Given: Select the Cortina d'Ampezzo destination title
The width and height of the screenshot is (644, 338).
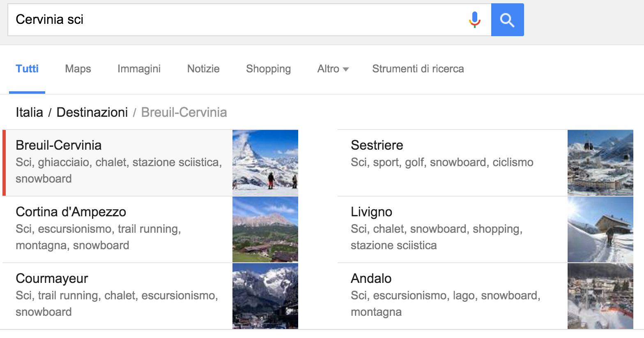Looking at the screenshot, I should click(x=71, y=212).
